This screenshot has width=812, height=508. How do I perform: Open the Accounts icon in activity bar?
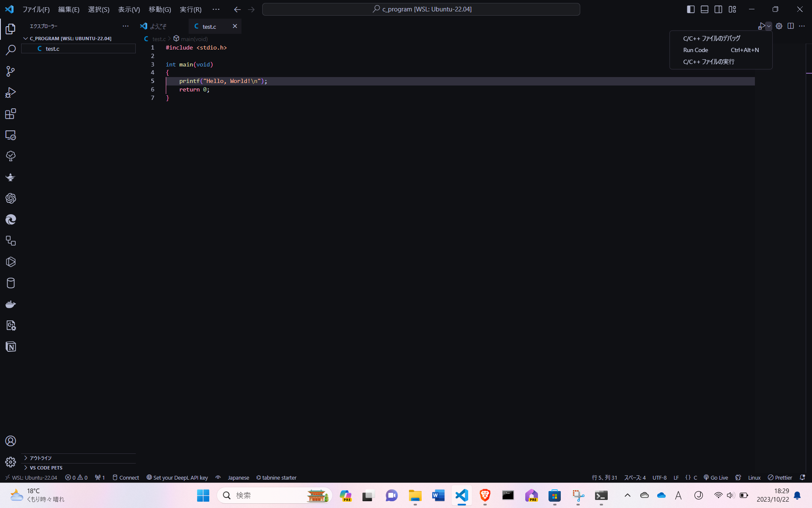11,441
